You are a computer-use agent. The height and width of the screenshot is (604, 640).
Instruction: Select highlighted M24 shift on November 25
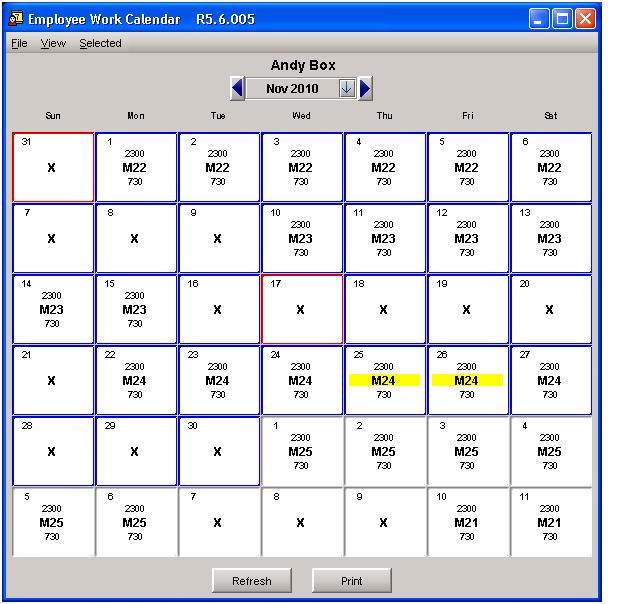tap(384, 380)
